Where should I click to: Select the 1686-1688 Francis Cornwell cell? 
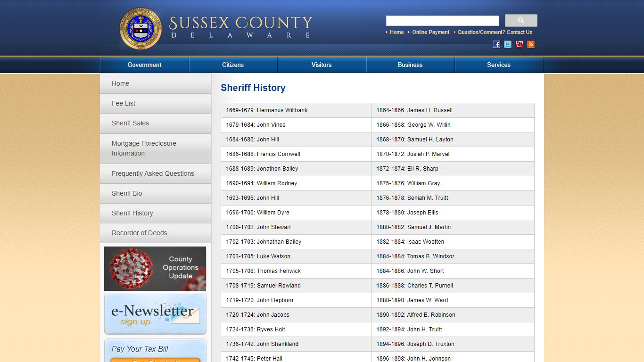click(x=296, y=154)
